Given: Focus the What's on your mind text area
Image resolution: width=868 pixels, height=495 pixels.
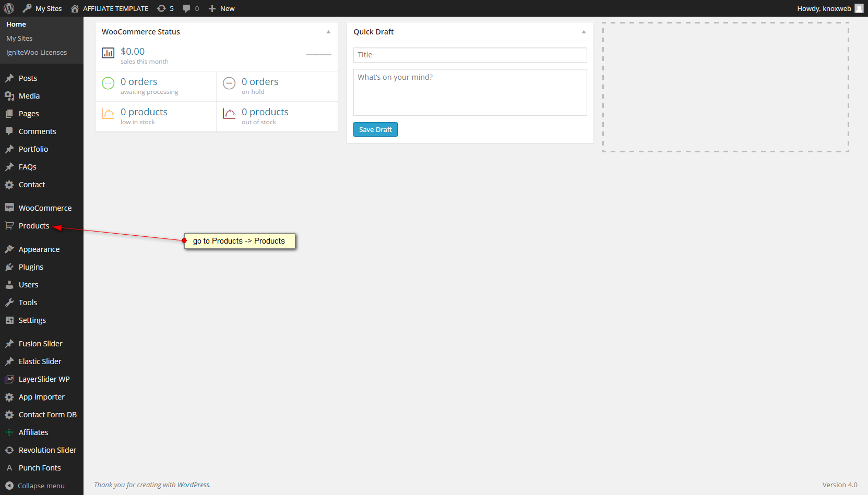Looking at the screenshot, I should (470, 92).
